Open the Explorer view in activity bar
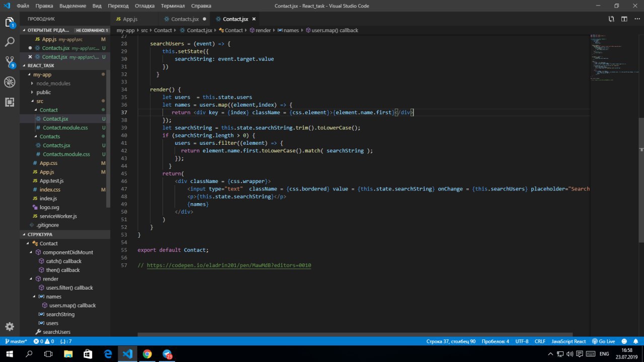 [x=10, y=23]
